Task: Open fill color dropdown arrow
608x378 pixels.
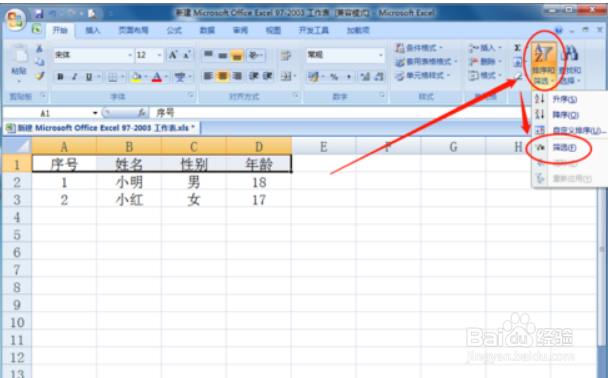Action: [x=145, y=77]
